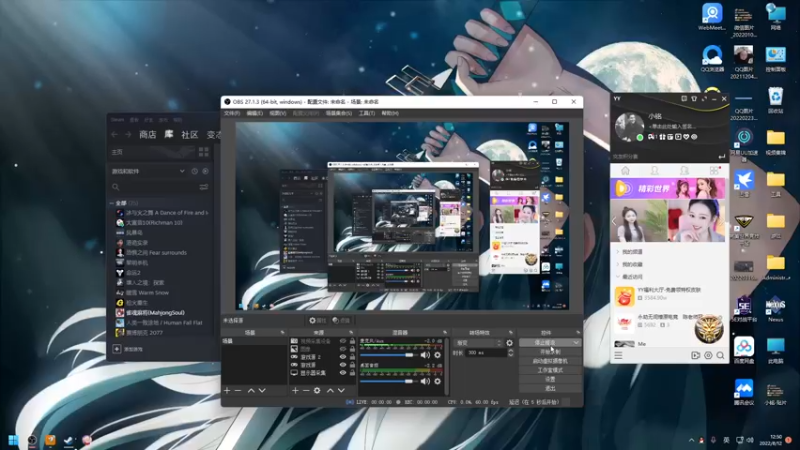Go back with Steam left arrow
Viewport: 800px width, 450px height.
click(x=114, y=135)
